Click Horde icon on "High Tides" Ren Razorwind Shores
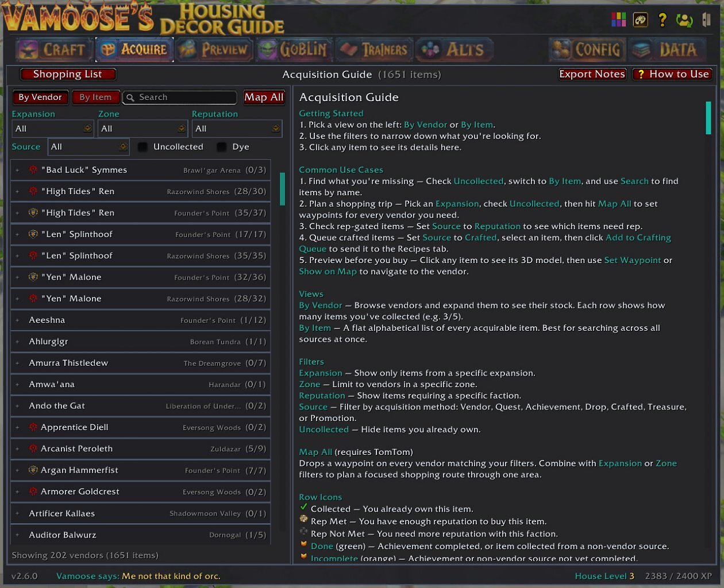 (x=33, y=191)
